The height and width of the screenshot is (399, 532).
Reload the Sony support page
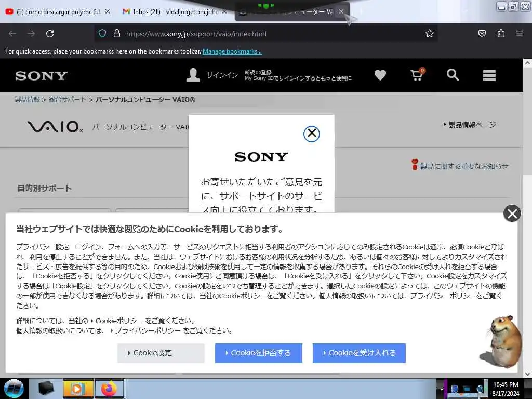coord(50,34)
